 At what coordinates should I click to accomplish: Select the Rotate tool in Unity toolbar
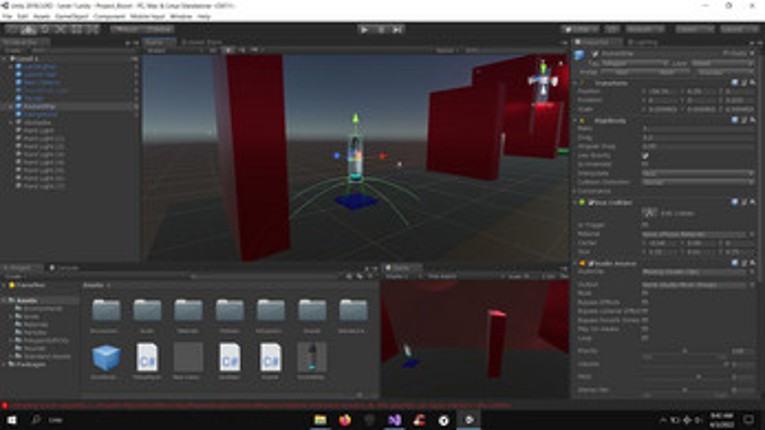[44, 30]
